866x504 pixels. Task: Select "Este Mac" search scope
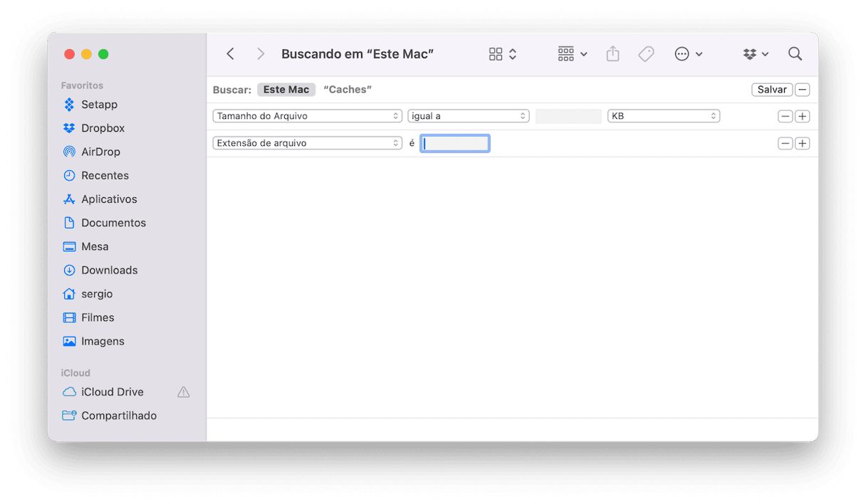click(x=286, y=90)
